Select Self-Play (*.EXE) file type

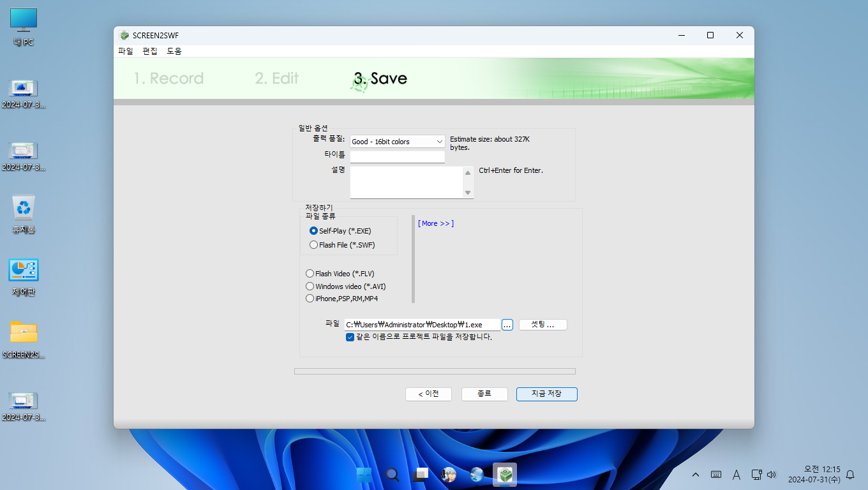tap(340, 231)
